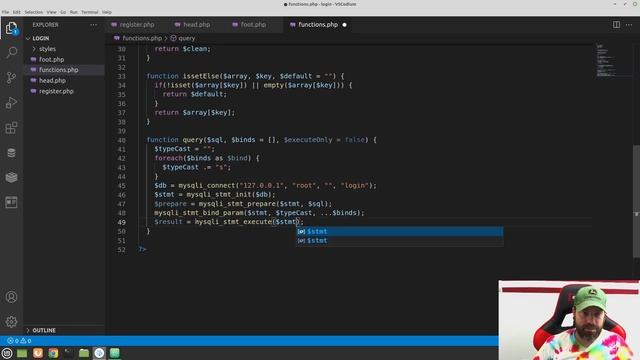This screenshot has height=360, width=640.
Task: Place cursor on mysqli_connect on line 45
Action: 207,186
